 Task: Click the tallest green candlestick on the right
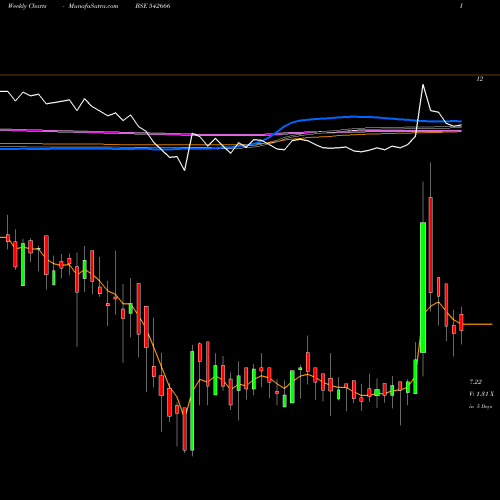click(423, 287)
